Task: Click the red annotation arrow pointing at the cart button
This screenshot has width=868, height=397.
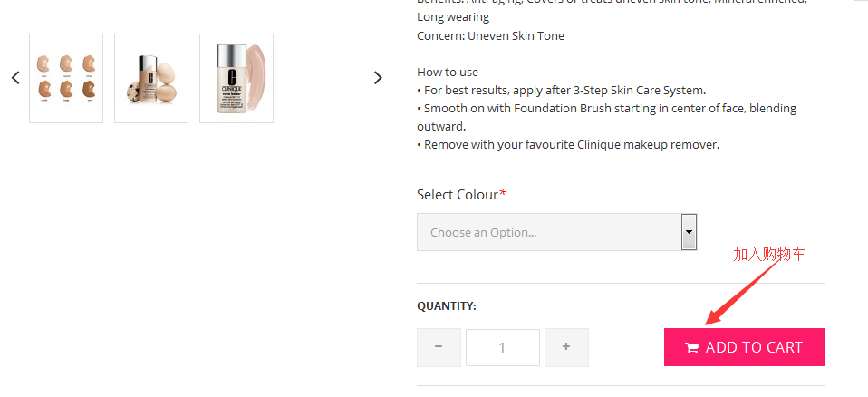Action: (x=743, y=292)
